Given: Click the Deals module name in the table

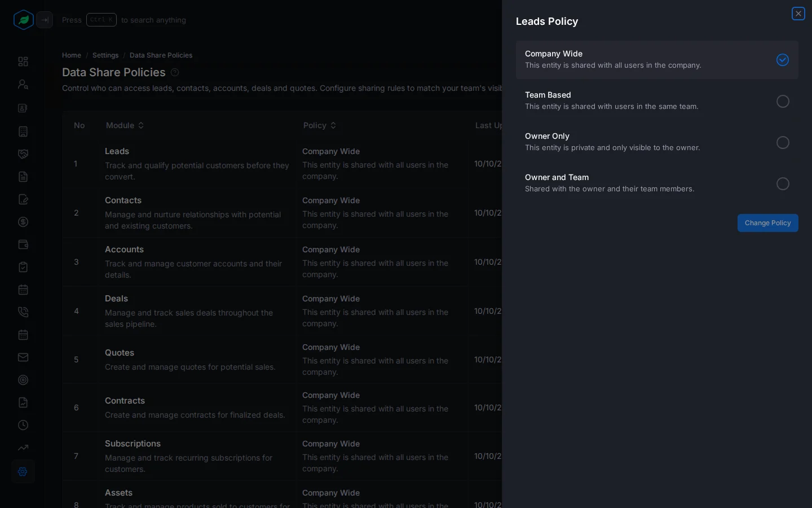Looking at the screenshot, I should [x=116, y=299].
